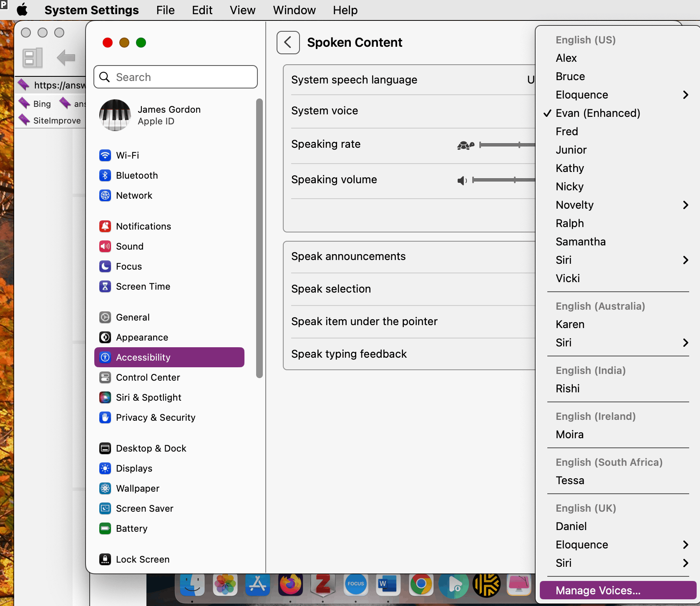Click the 'Speak typing feedback' label
Screen dimensions: 700x606
pyautogui.click(x=349, y=354)
